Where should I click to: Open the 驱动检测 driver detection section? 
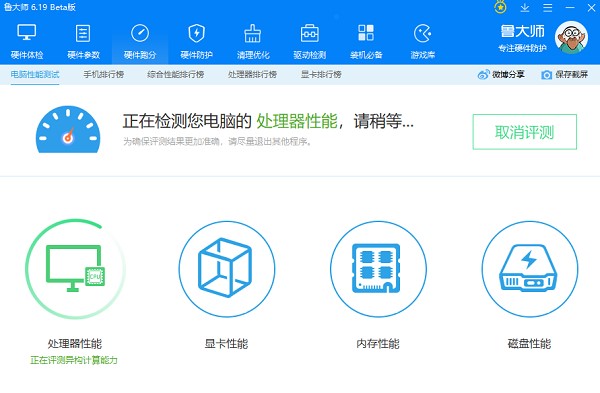[310, 42]
